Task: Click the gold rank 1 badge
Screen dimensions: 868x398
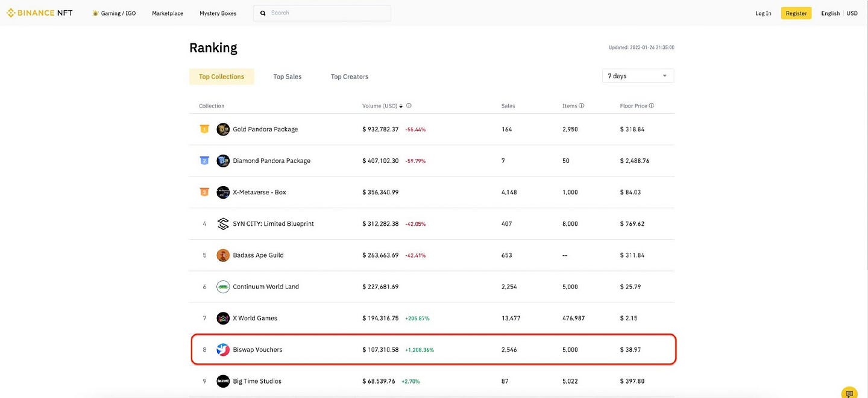Action: coord(204,129)
